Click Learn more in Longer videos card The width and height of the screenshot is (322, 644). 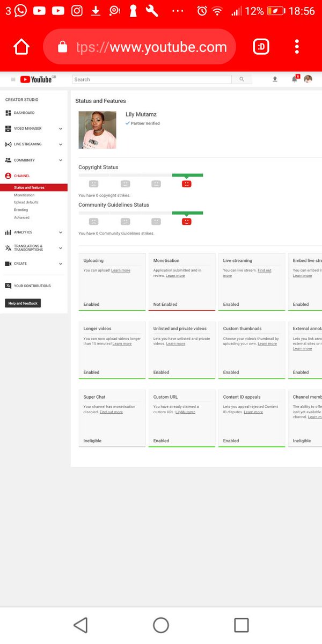(x=122, y=344)
